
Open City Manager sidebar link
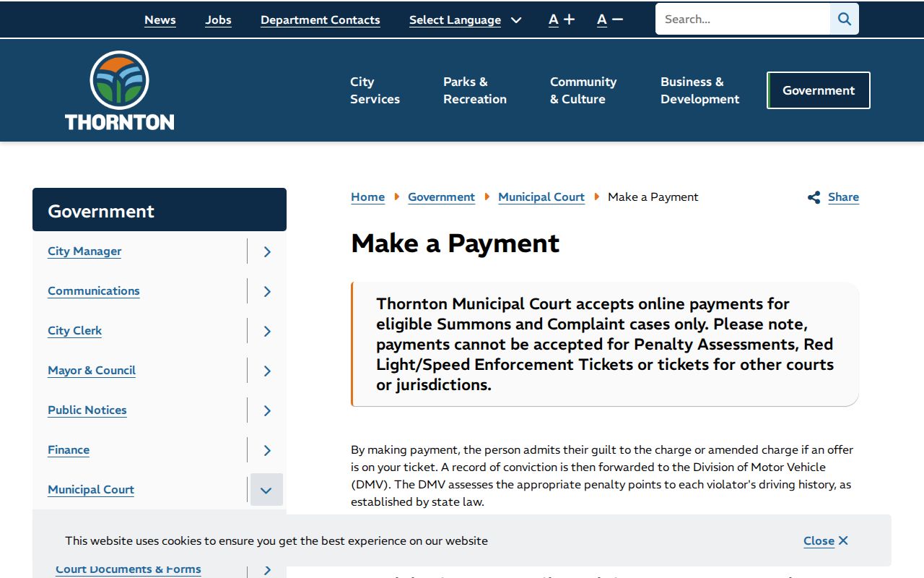[x=84, y=251]
